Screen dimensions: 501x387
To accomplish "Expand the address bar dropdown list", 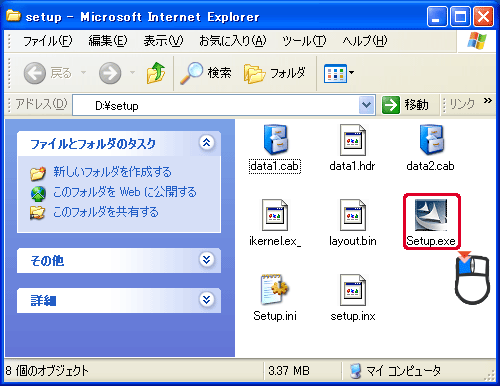I will [x=366, y=105].
